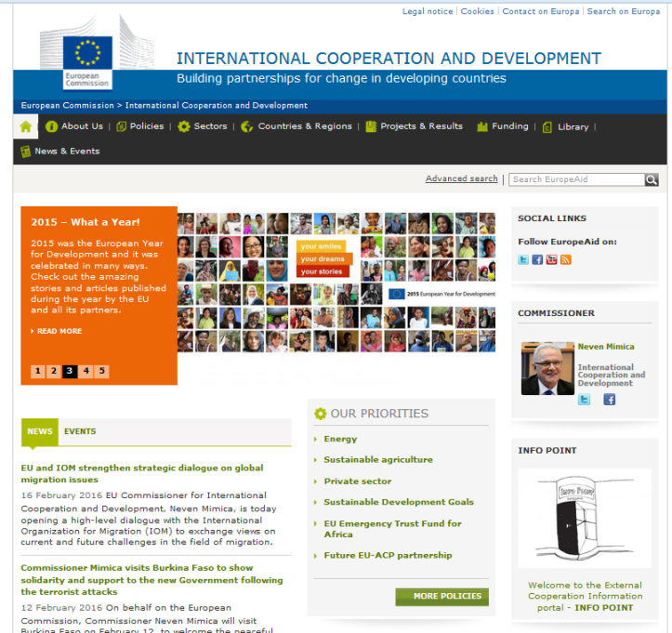Image resolution: width=672 pixels, height=633 pixels.
Task: Follow the Advanced search link
Action: coord(461,178)
